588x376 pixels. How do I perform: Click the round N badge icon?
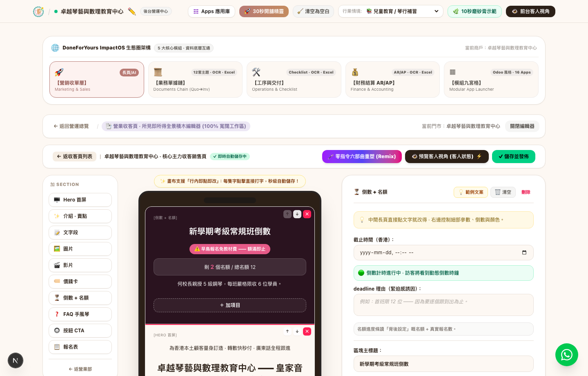16,360
